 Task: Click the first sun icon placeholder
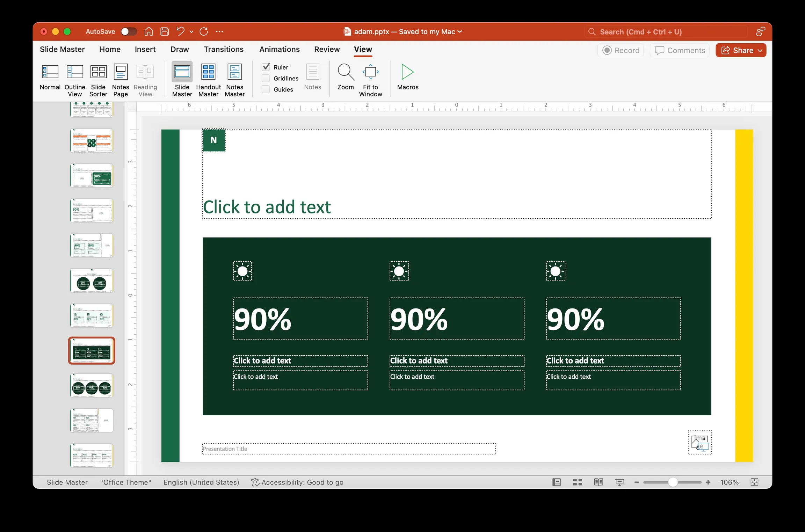point(242,271)
